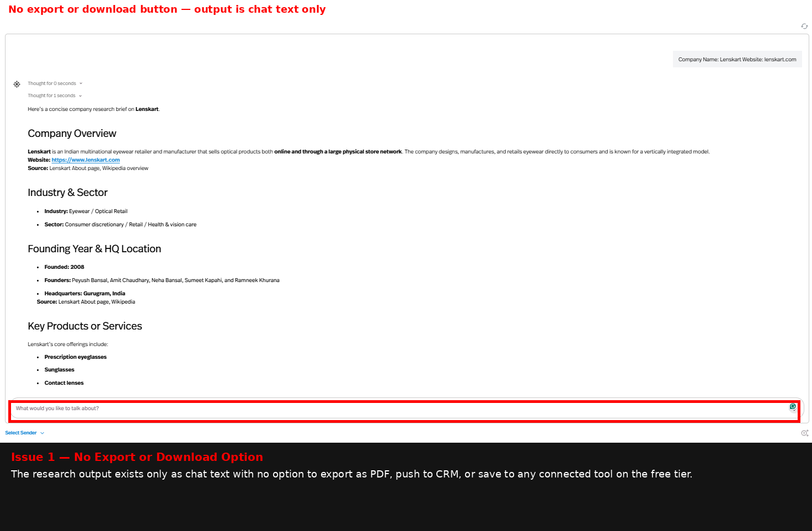Click the 'Contact lenses' bullet
This screenshot has width=812, height=531.
tap(64, 383)
